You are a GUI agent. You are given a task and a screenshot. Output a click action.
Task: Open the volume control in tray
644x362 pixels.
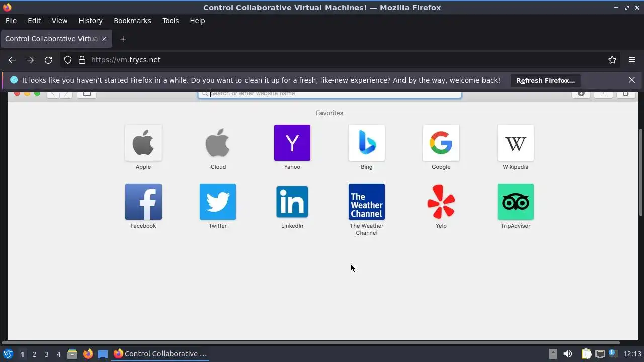(568, 354)
